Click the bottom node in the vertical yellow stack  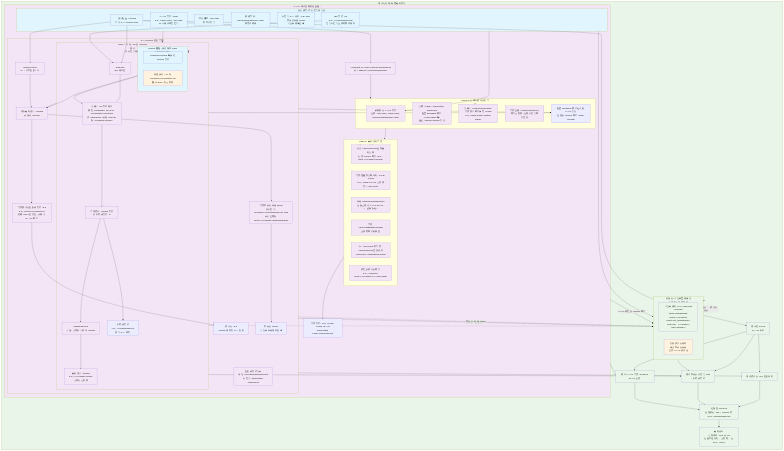370,272
